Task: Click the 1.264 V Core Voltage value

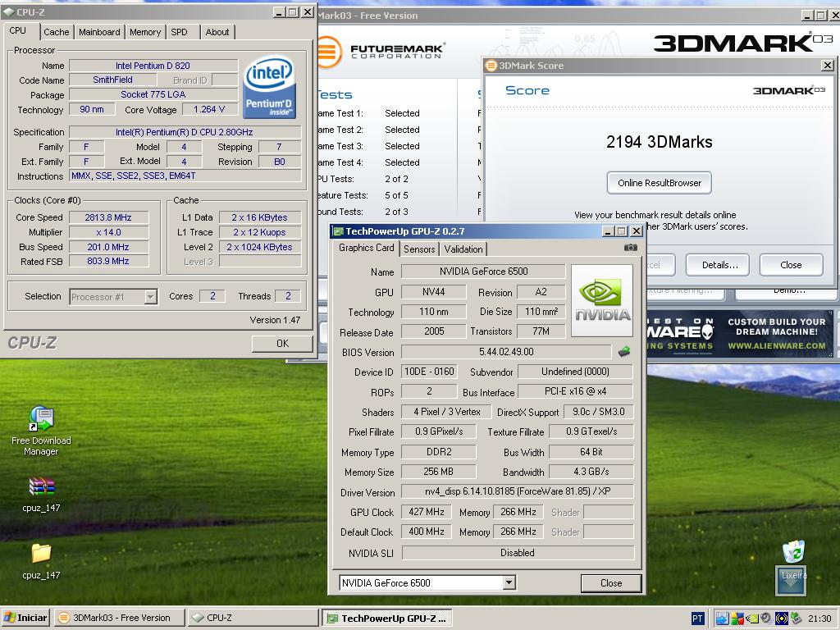Action: pos(209,109)
